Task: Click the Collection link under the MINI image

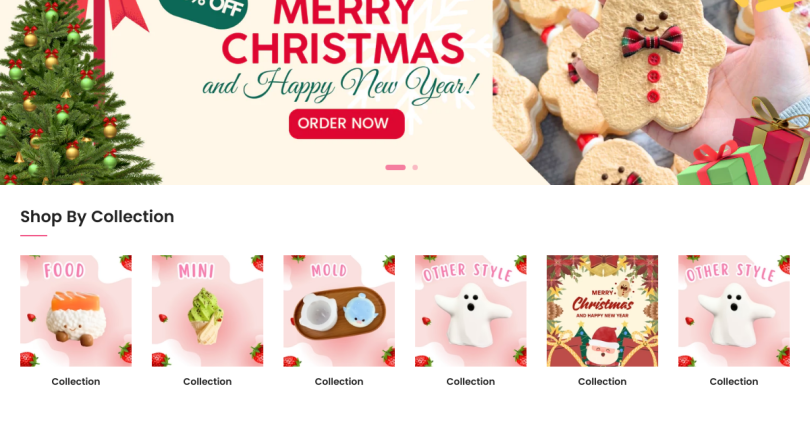Action: click(208, 382)
